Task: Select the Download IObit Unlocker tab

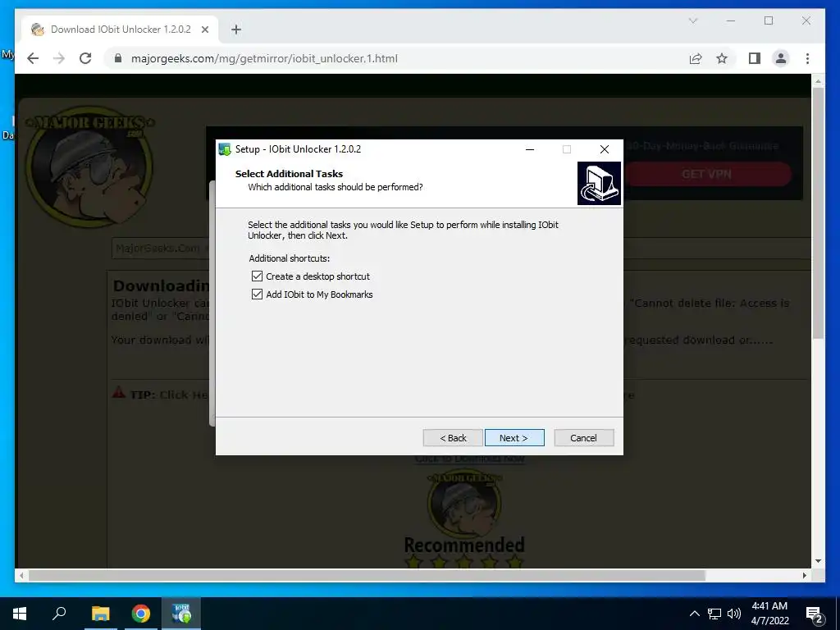Action: [x=120, y=30]
